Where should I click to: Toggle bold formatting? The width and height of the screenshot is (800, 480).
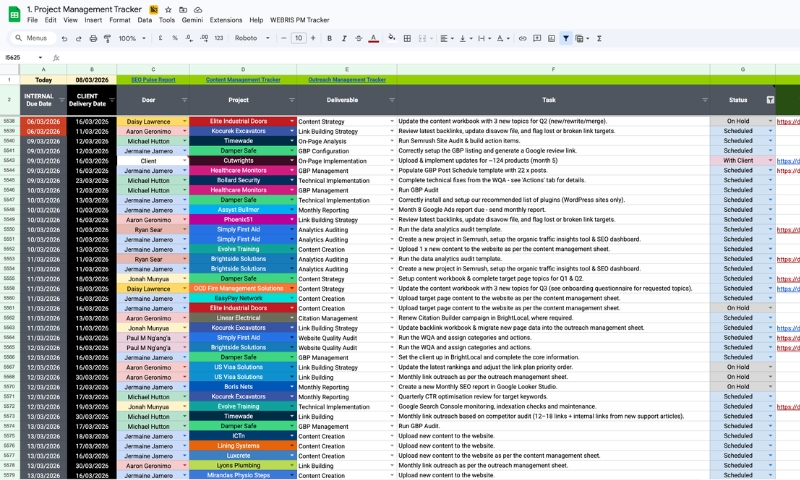pos(329,38)
